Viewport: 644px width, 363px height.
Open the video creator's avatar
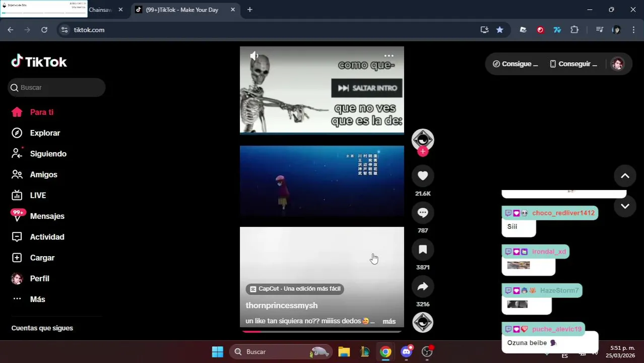click(423, 140)
